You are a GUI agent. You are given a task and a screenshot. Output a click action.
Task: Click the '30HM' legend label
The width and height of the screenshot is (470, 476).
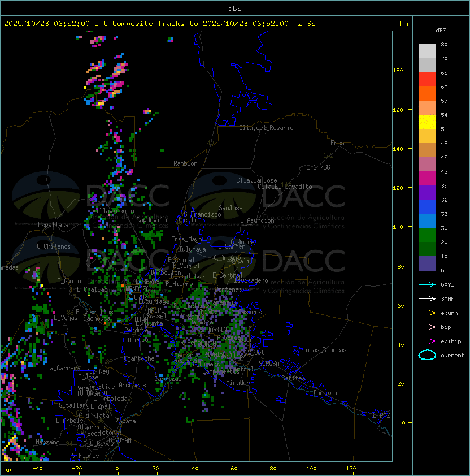tap(447, 298)
